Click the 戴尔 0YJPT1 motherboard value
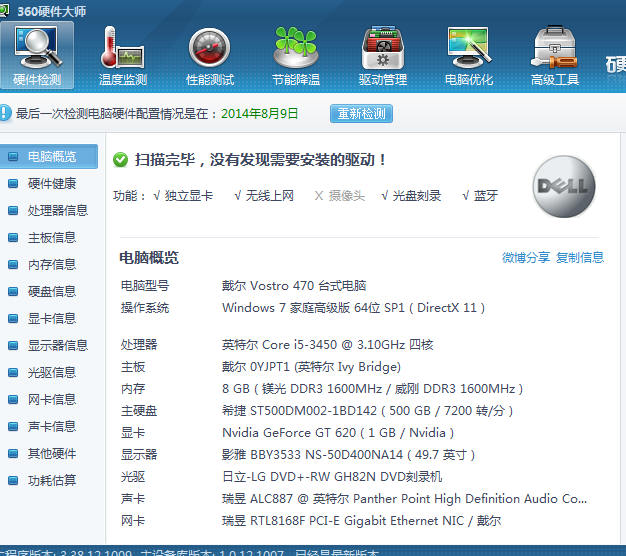The width and height of the screenshot is (626, 556). click(x=311, y=367)
